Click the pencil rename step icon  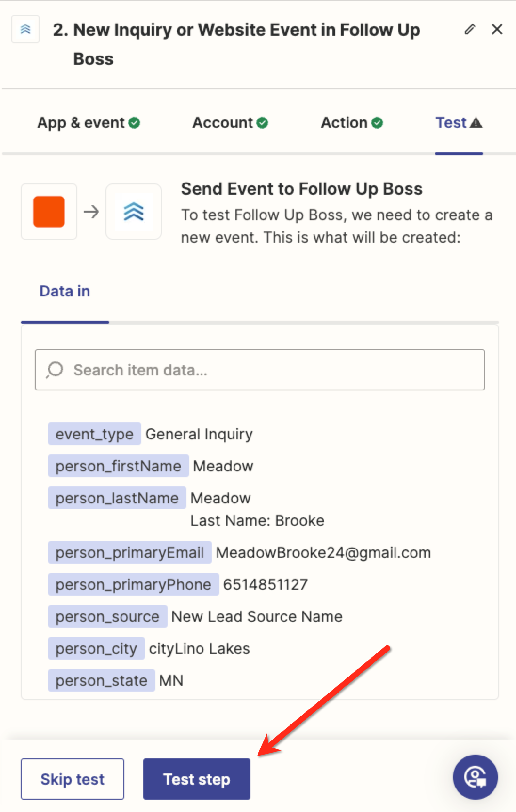coord(469,30)
